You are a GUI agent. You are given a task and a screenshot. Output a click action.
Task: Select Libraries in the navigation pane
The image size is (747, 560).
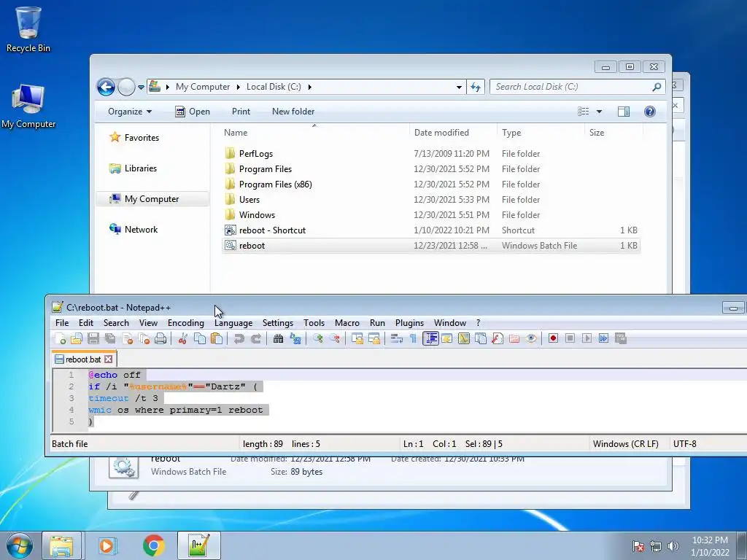click(x=141, y=168)
